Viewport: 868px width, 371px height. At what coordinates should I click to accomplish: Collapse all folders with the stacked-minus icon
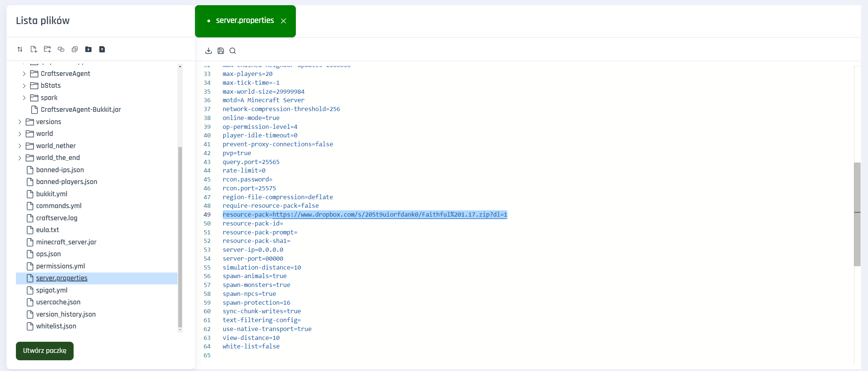tap(75, 49)
